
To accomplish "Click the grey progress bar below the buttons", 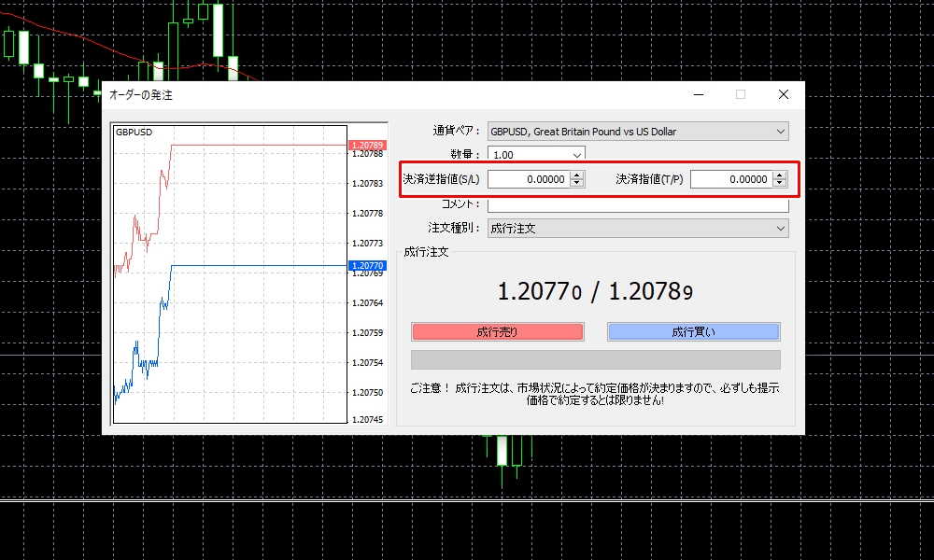I will coord(595,359).
